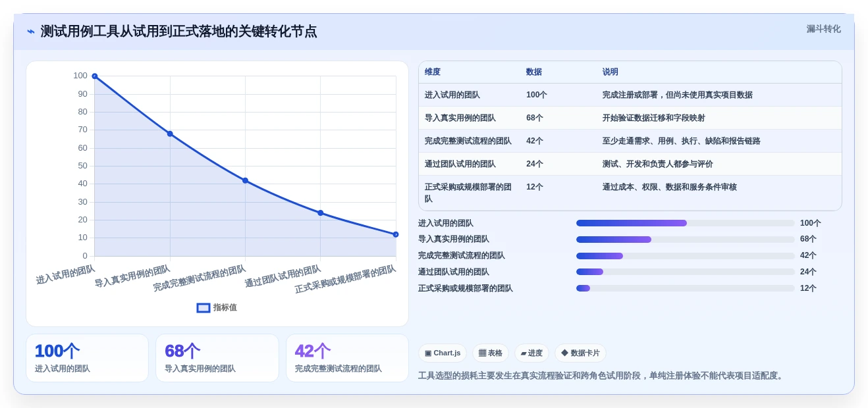Viewport: 868px width, 408px height.
Task: Click the chart axis label 进入试用的团队
Action: pos(66,274)
